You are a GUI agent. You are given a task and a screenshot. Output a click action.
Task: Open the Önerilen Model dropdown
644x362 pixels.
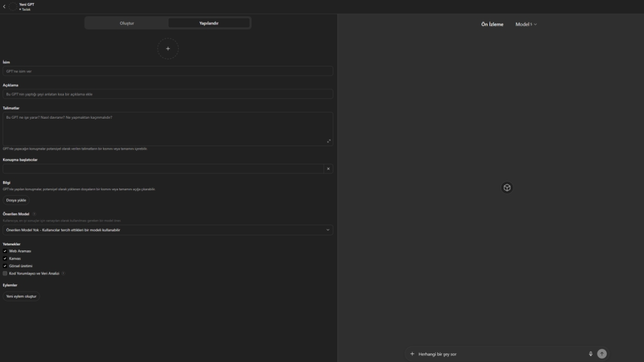(x=168, y=230)
